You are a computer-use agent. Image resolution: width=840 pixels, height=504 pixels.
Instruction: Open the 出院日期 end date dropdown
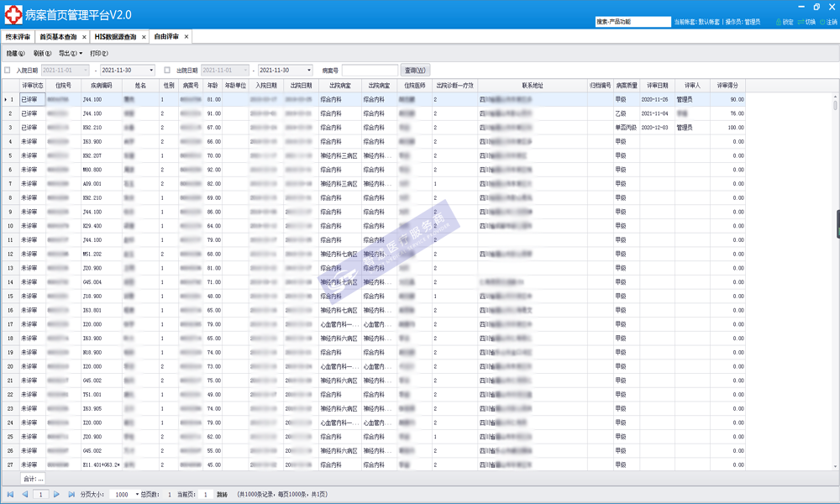[x=309, y=71]
